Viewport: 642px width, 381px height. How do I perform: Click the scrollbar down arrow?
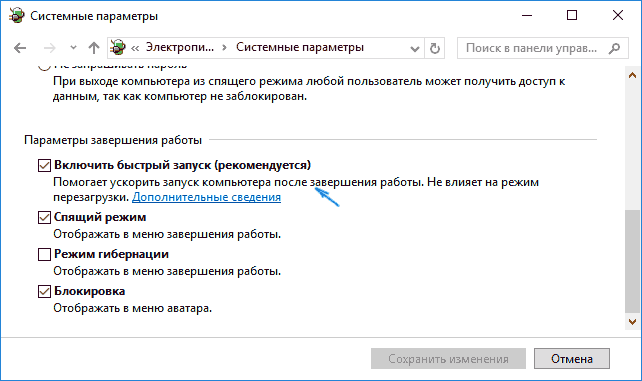pyautogui.click(x=632, y=322)
